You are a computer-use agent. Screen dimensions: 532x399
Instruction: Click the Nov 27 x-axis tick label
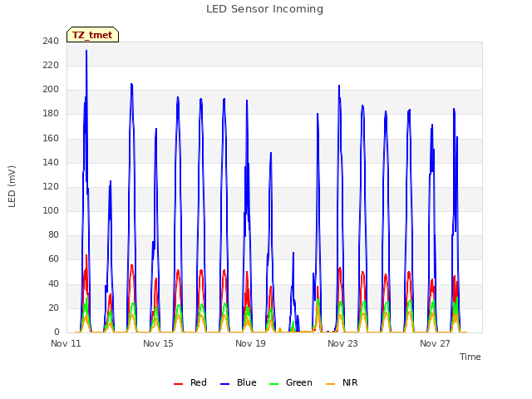435,343
